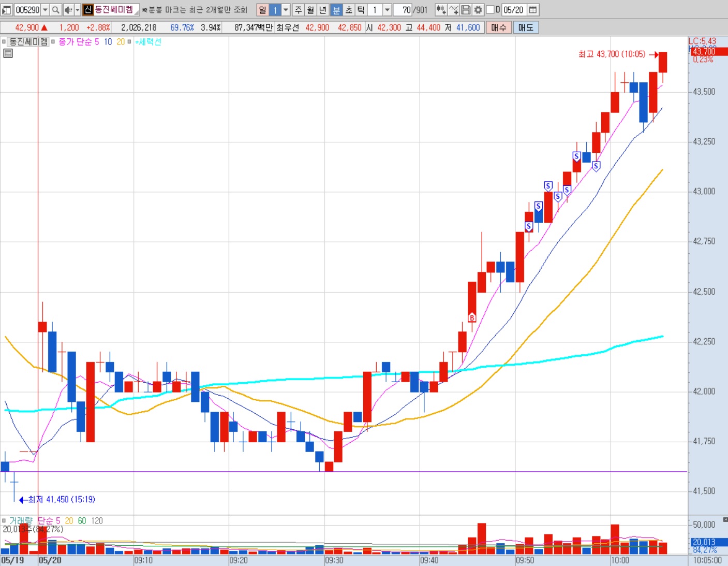The image size is (728, 566).
Task: Toggle the 동진쎄미켐 series marker square
Action: [4, 42]
